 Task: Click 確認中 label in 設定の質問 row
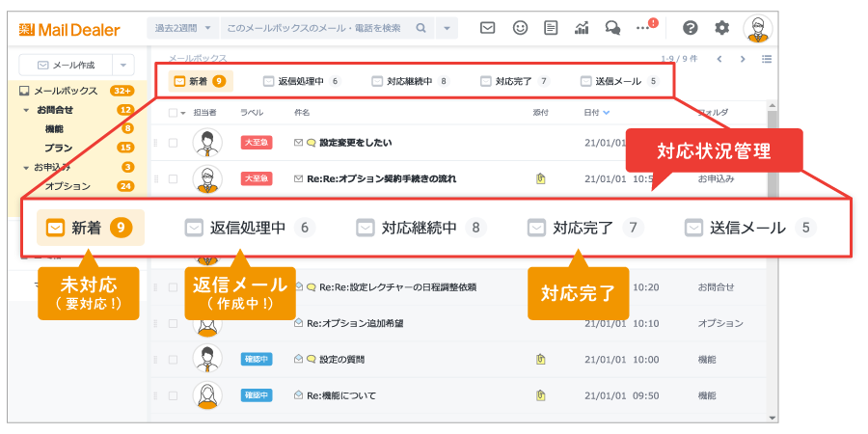(x=257, y=360)
